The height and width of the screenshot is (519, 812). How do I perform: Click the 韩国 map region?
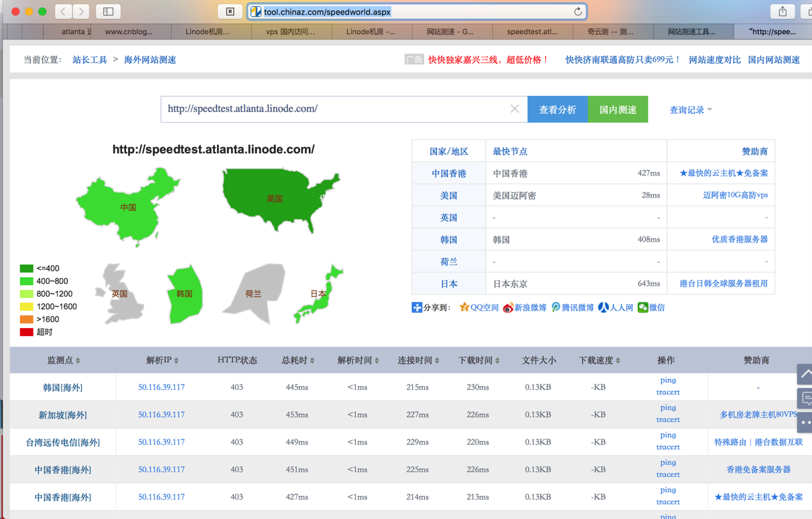click(184, 294)
